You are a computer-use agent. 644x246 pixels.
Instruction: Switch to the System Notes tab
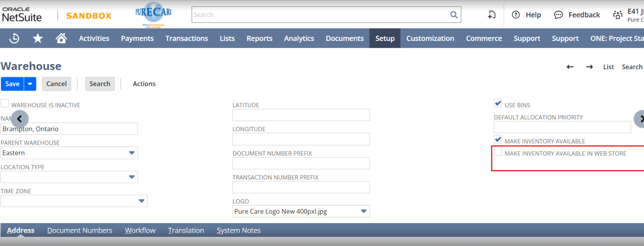coord(238,230)
